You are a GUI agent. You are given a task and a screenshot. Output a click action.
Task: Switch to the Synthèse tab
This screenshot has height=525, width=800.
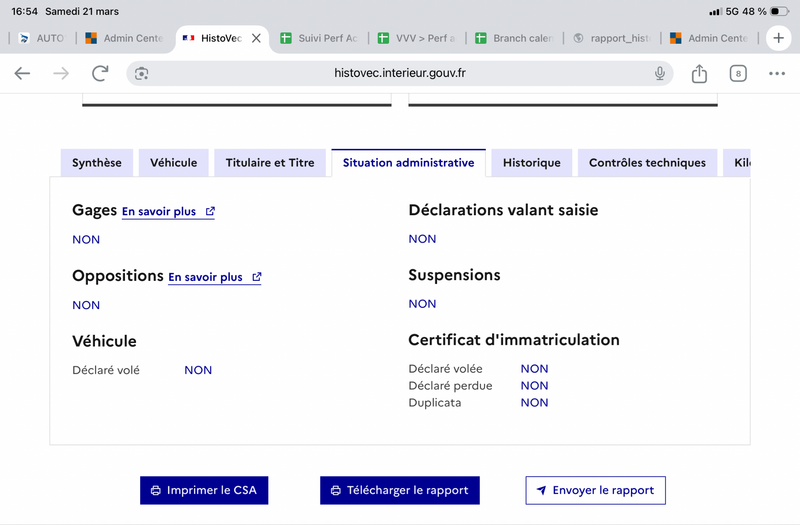pyautogui.click(x=97, y=163)
